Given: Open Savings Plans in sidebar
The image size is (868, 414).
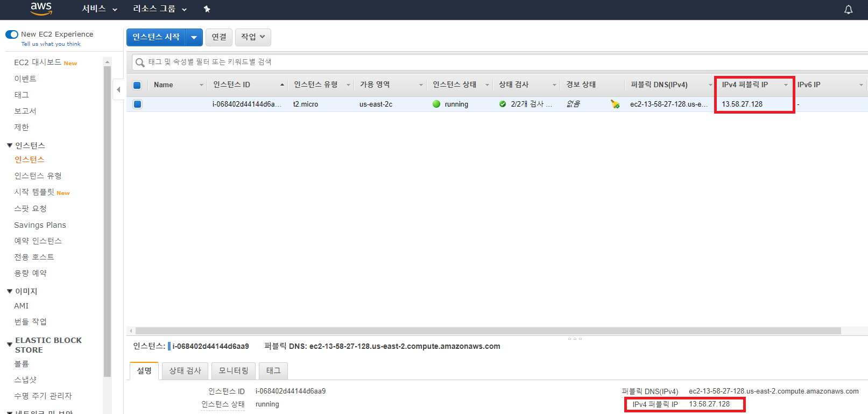Looking at the screenshot, I should [x=40, y=225].
